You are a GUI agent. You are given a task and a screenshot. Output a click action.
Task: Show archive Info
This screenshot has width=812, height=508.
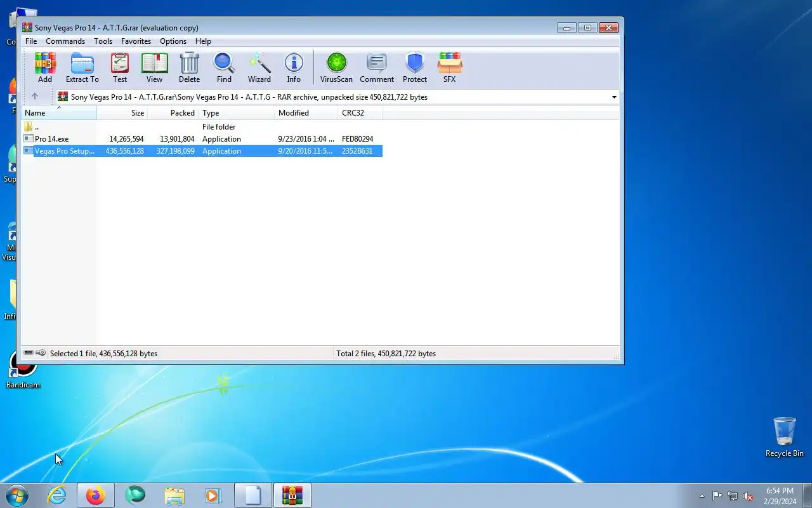click(294, 67)
